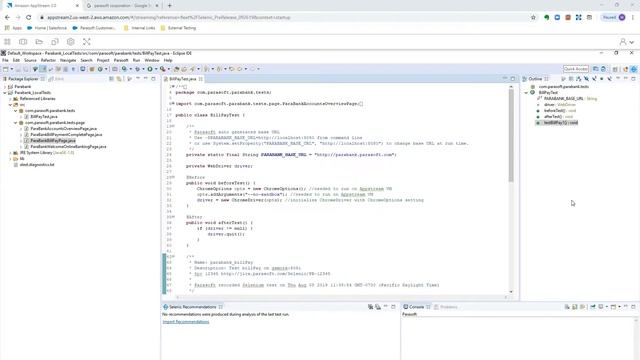Viewport: 640px width, 360px height.
Task: Switch to the Problems tab
Action: 446,307
